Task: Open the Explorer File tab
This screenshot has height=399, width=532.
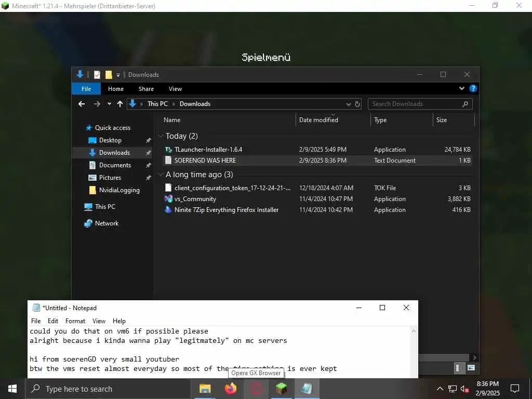Action: [x=86, y=89]
